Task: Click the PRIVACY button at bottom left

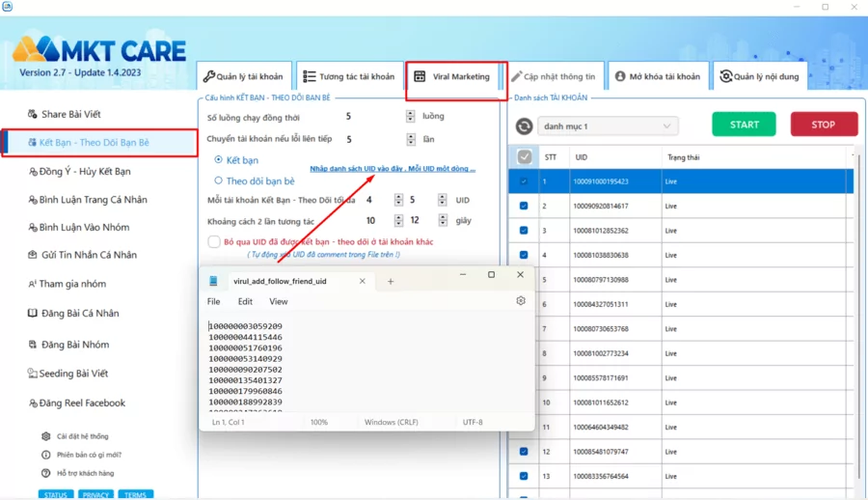Action: [95, 494]
